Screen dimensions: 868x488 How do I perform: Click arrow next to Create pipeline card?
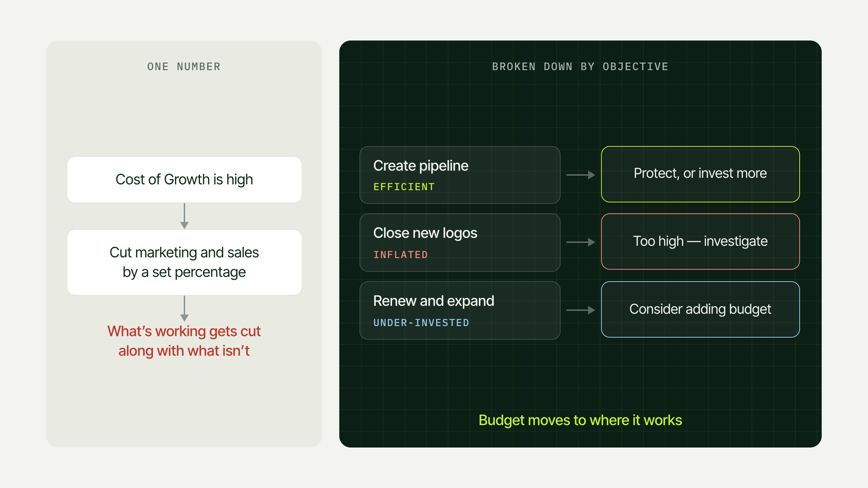(580, 175)
